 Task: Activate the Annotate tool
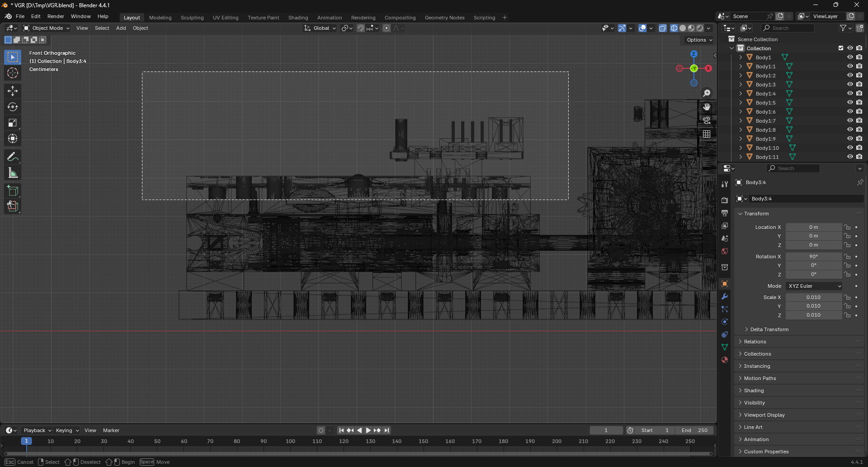click(x=13, y=157)
